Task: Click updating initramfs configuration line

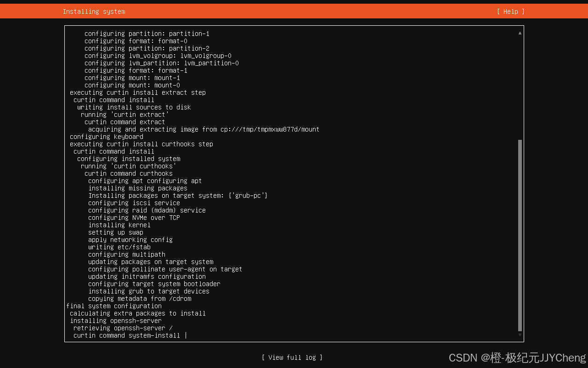Action: [x=147, y=276]
